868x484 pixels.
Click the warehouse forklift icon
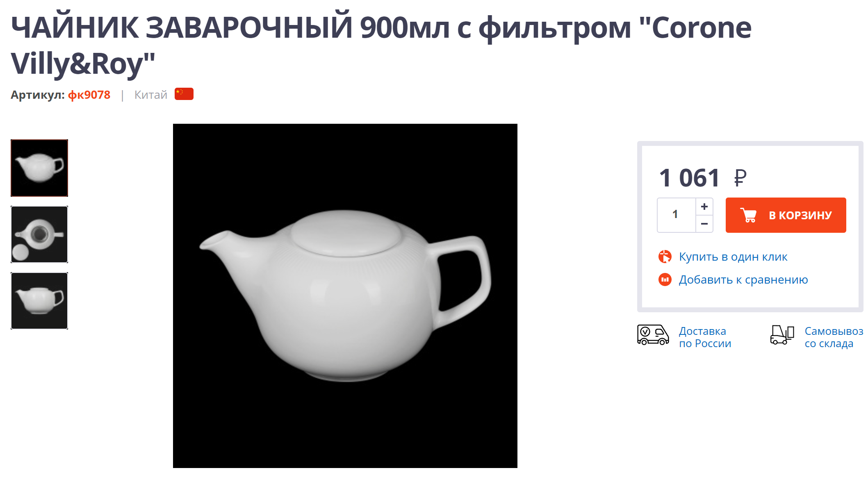click(782, 335)
